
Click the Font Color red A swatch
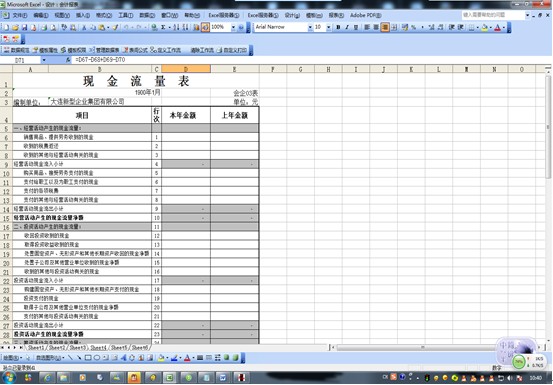pos(497,28)
